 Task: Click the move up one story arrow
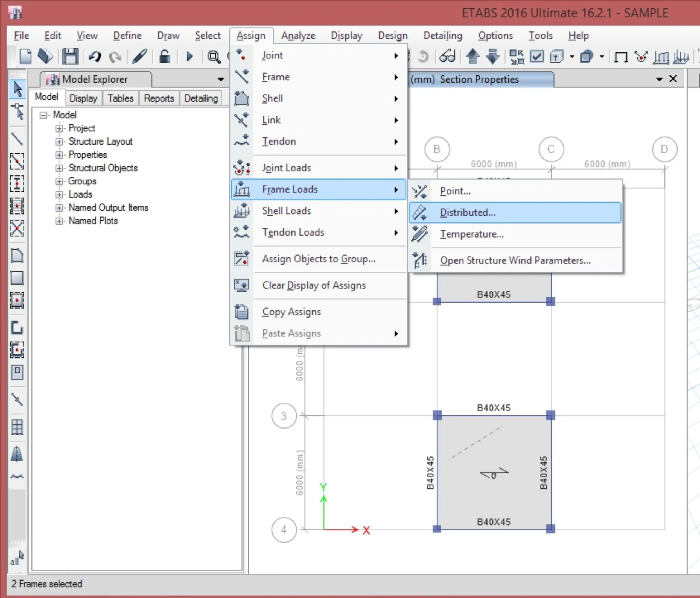tap(472, 56)
